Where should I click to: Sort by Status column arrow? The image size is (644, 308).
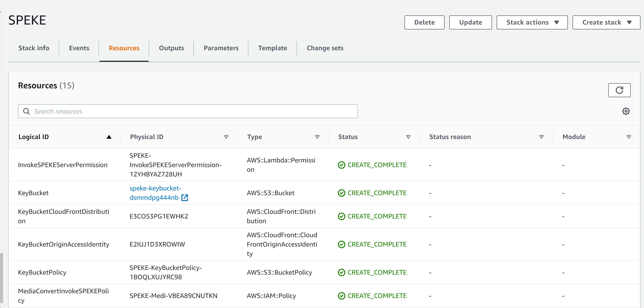point(408,137)
